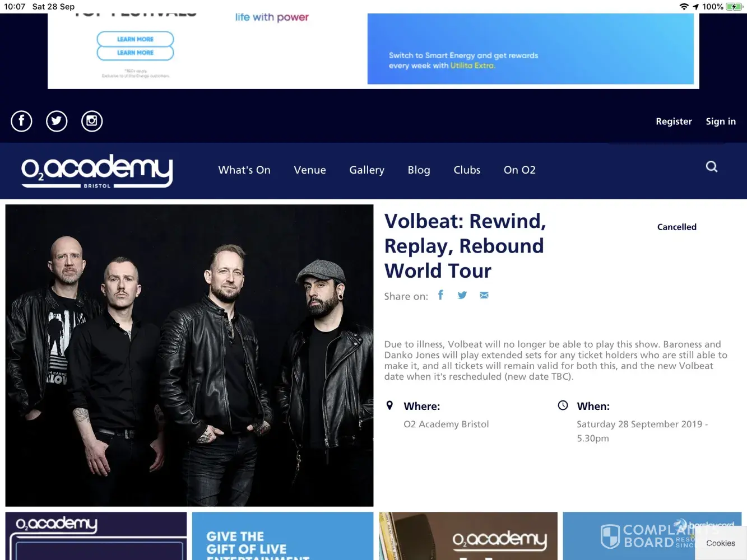
Task: Share event on Twitter
Action: 462,295
